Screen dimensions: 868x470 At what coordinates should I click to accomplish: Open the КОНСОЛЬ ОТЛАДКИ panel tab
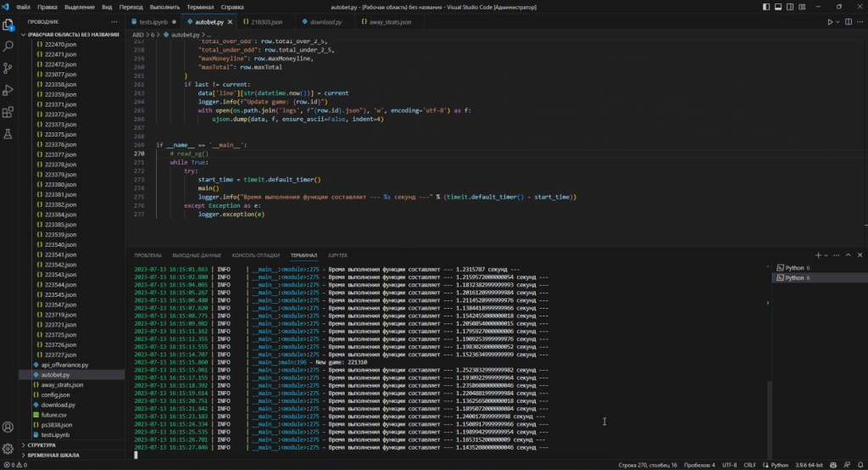[x=256, y=255]
